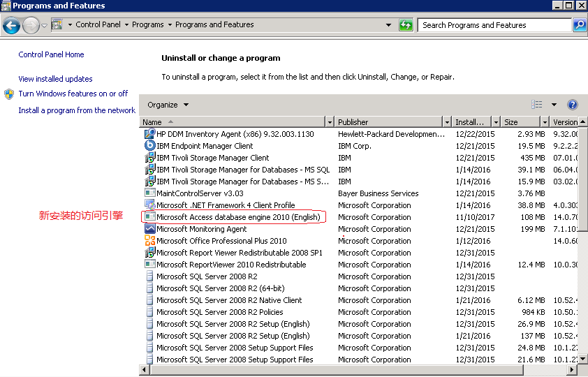Click the IBM Endpoint Manager Client icon
This screenshot has width=588, height=377.
coord(150,145)
